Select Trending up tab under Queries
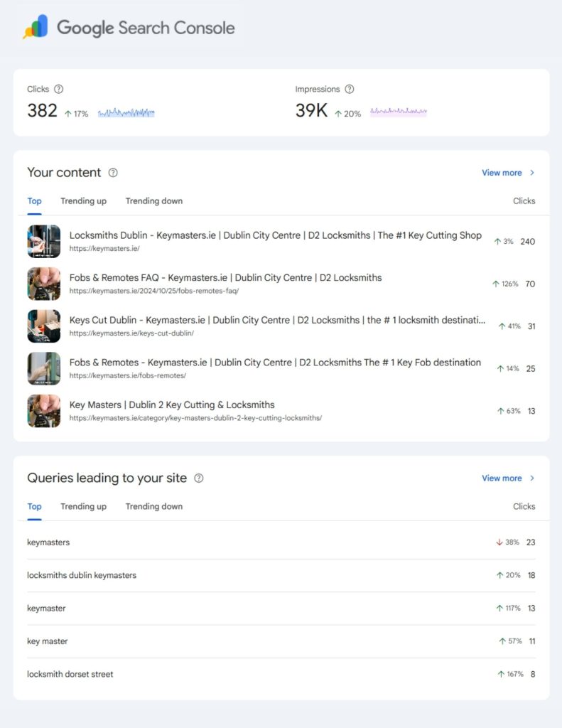562x728 pixels. [x=83, y=507]
